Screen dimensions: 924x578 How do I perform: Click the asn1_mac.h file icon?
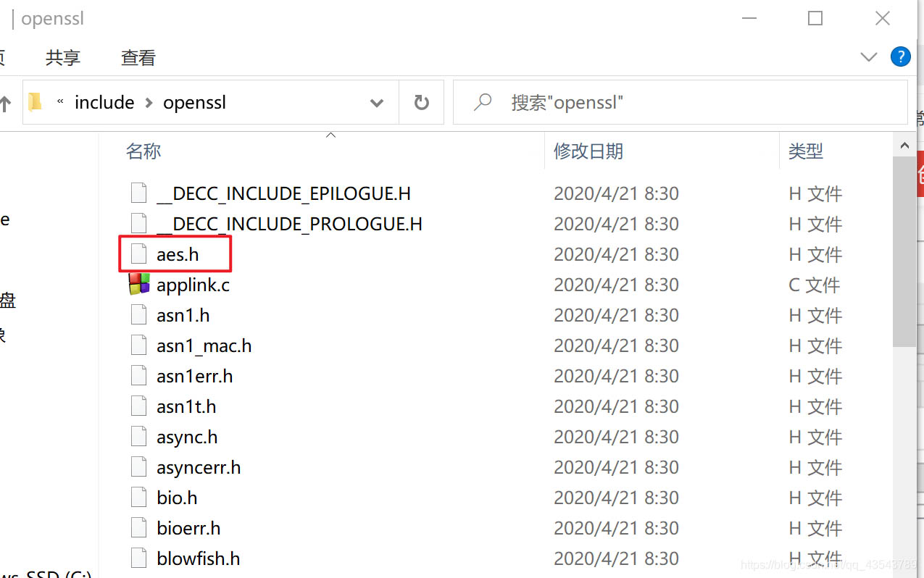[138, 345]
